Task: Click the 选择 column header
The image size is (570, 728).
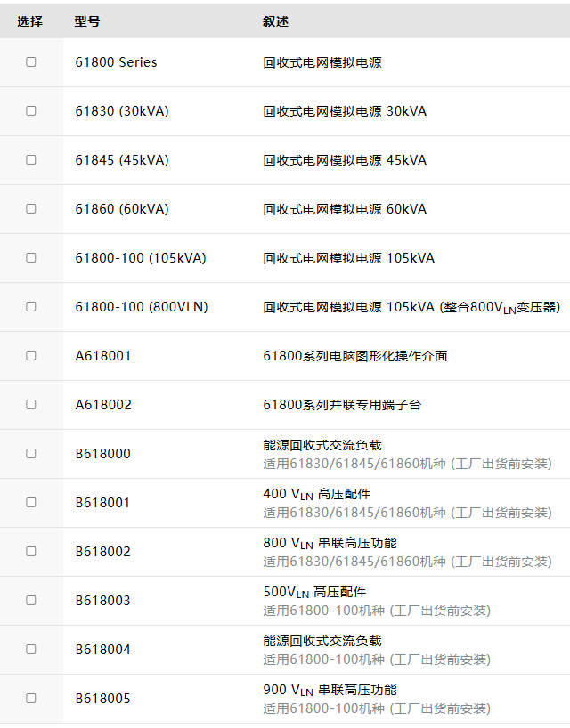Action: coord(30,21)
